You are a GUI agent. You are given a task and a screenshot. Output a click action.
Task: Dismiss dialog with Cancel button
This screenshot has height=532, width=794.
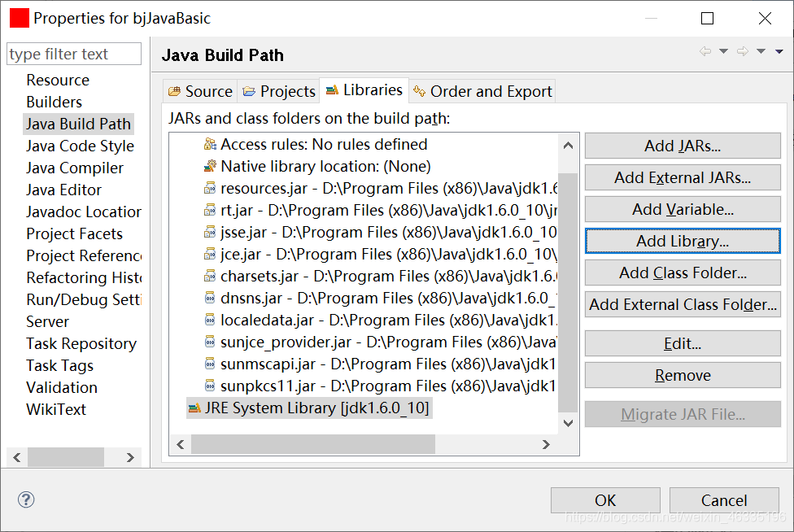click(x=724, y=500)
